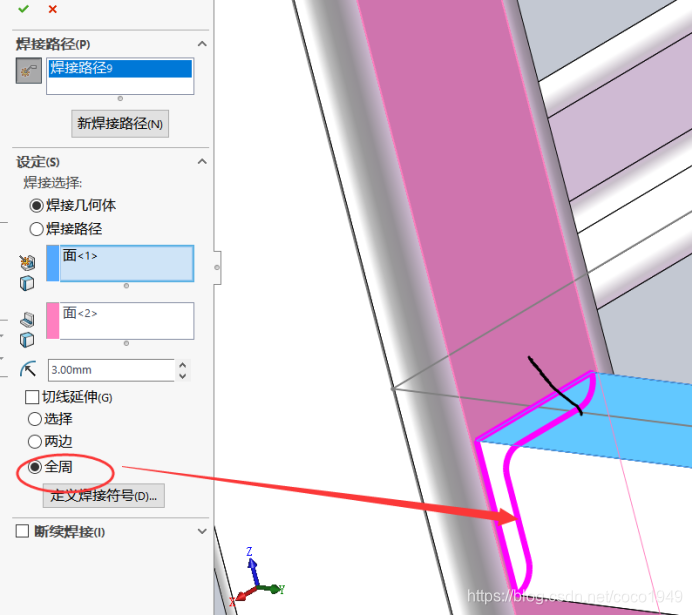The width and height of the screenshot is (692, 615).
Task: Open 定义焊接符号(D)... dialog
Action: 104,495
